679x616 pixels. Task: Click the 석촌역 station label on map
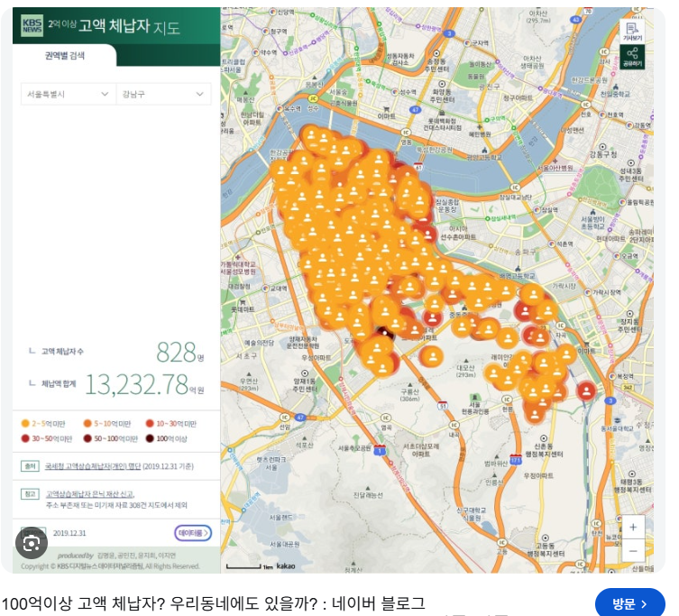point(564,244)
